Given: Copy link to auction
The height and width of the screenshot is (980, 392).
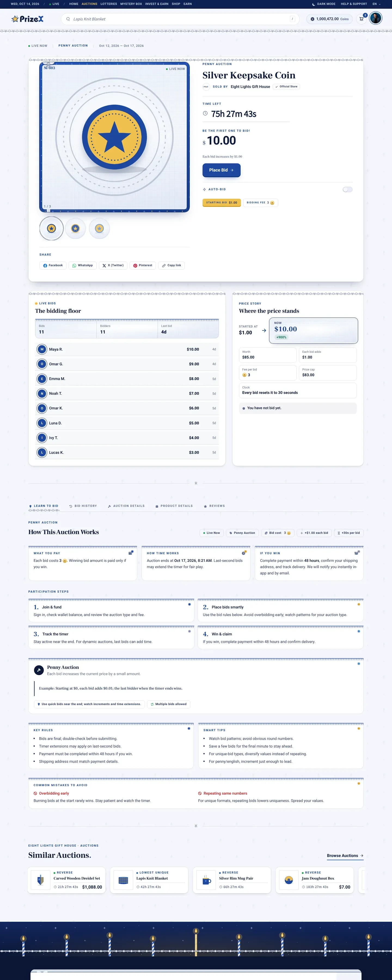Looking at the screenshot, I should click(172, 265).
